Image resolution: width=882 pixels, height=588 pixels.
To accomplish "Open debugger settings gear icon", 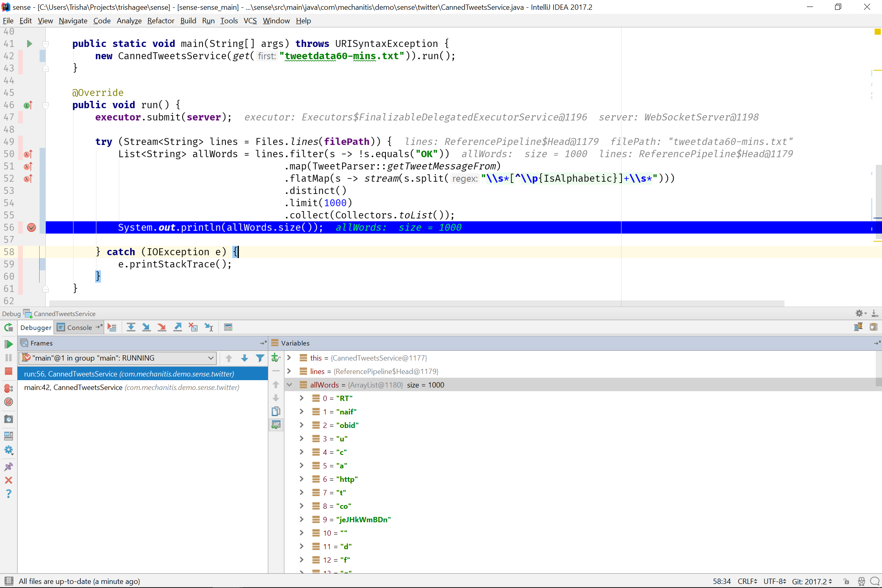I will click(9, 450).
